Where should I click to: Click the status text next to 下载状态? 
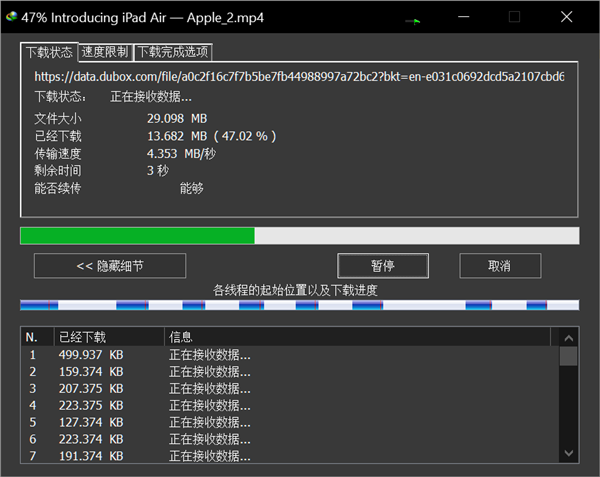click(x=151, y=97)
